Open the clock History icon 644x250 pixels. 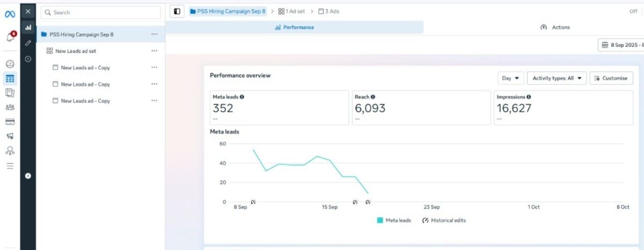28,59
